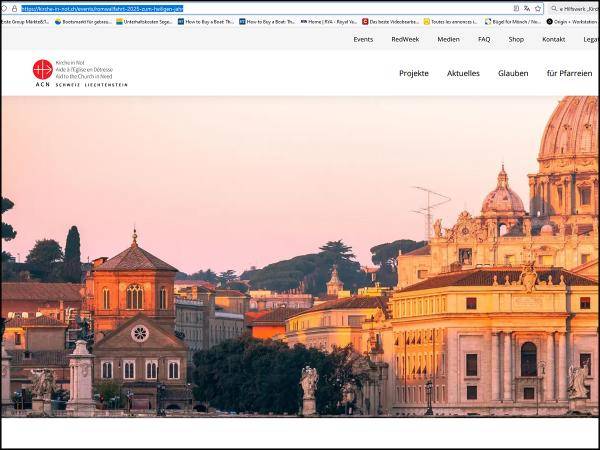This screenshot has height=450, width=600.
Task: Open Kontakt in the top navigation
Action: (554, 39)
